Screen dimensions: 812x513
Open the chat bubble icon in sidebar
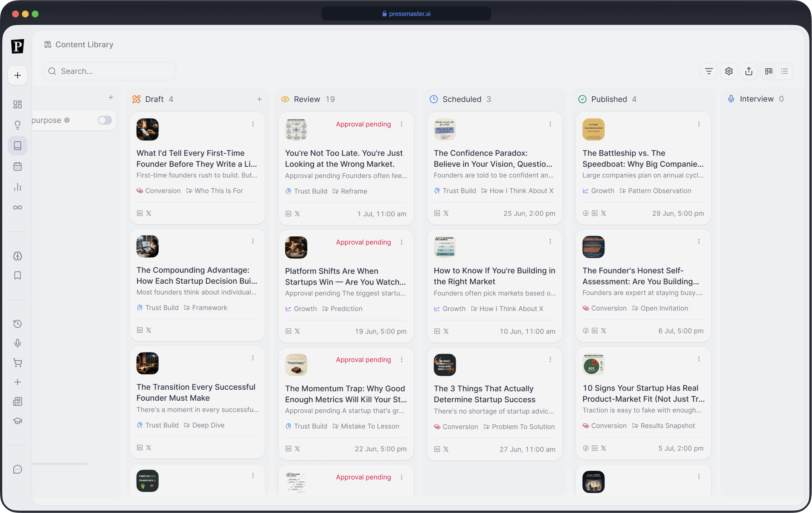(x=18, y=469)
